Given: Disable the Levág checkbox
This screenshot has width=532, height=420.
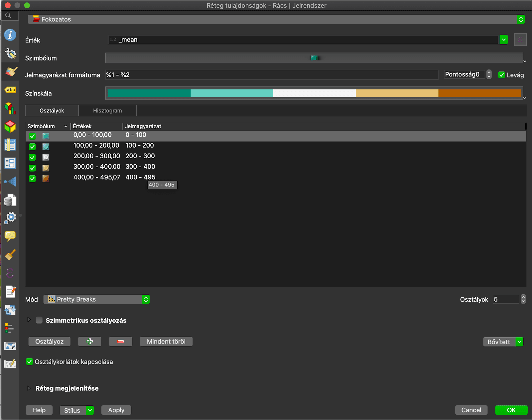Looking at the screenshot, I should 501,75.
